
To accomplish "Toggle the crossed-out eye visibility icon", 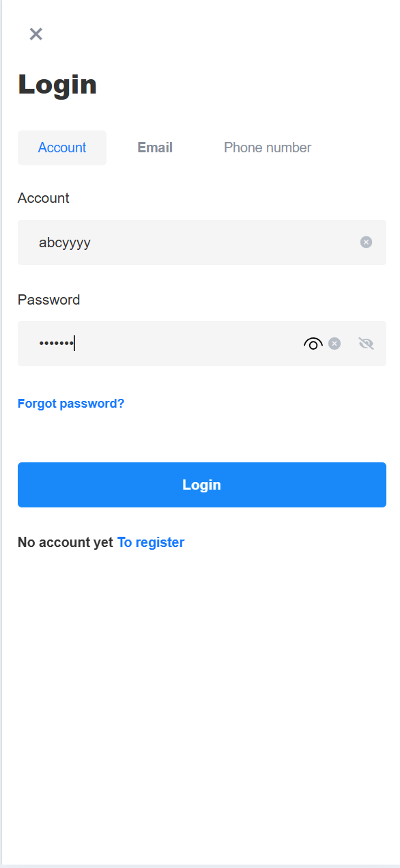I will [x=367, y=344].
